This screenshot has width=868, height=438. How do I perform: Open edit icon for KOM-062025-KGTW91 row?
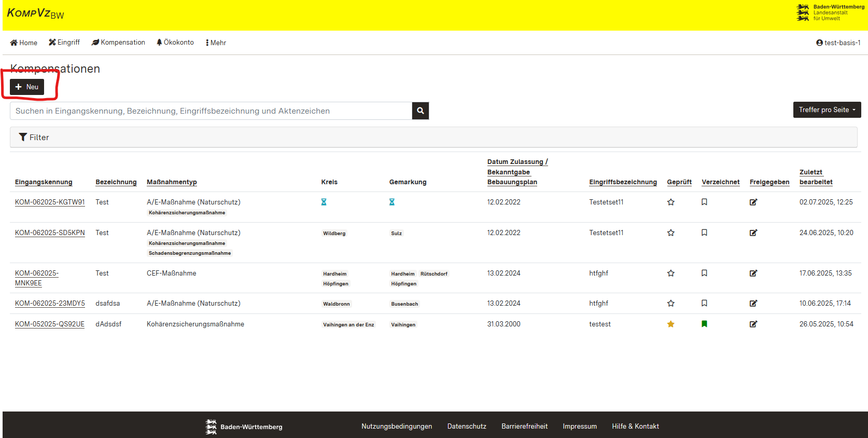coord(753,202)
